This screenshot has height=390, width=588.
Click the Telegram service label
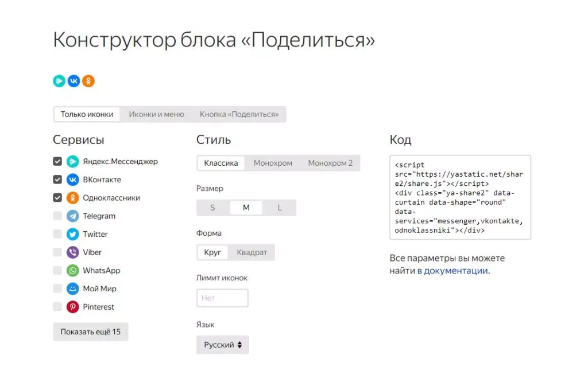(99, 216)
